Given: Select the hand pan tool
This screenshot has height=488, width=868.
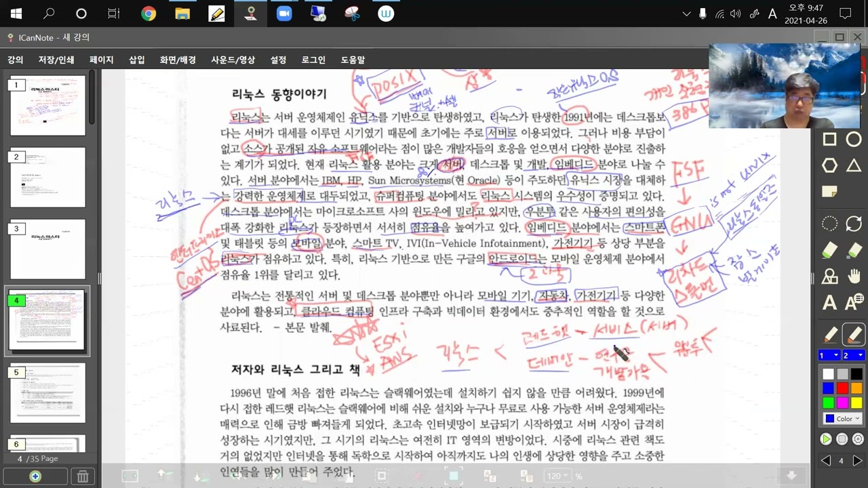Looking at the screenshot, I should tap(854, 277).
